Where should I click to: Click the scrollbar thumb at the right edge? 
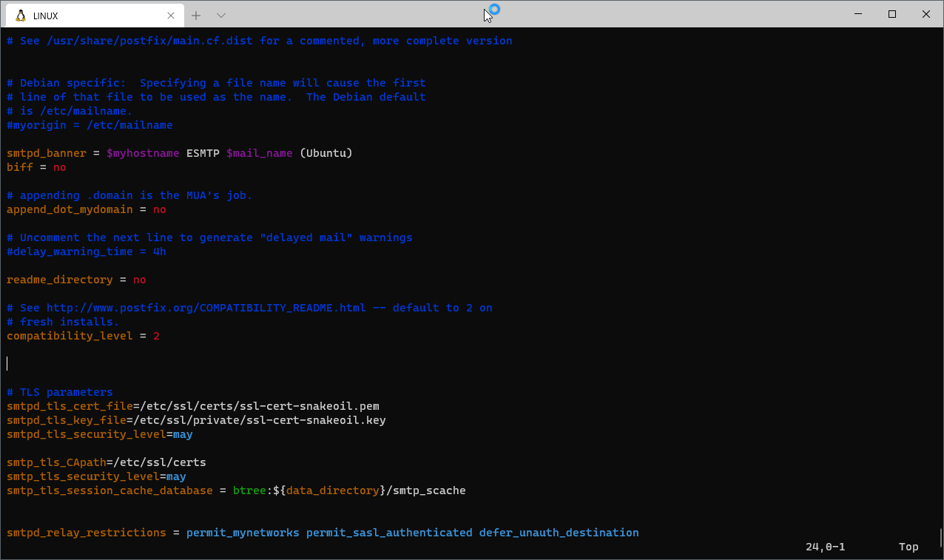[940, 537]
